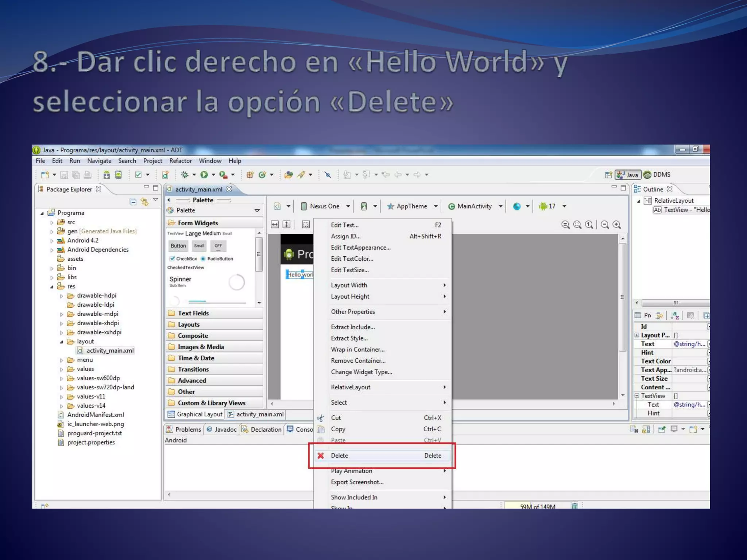This screenshot has height=560, width=747.
Task: Open the DDMS perspective
Action: point(657,175)
